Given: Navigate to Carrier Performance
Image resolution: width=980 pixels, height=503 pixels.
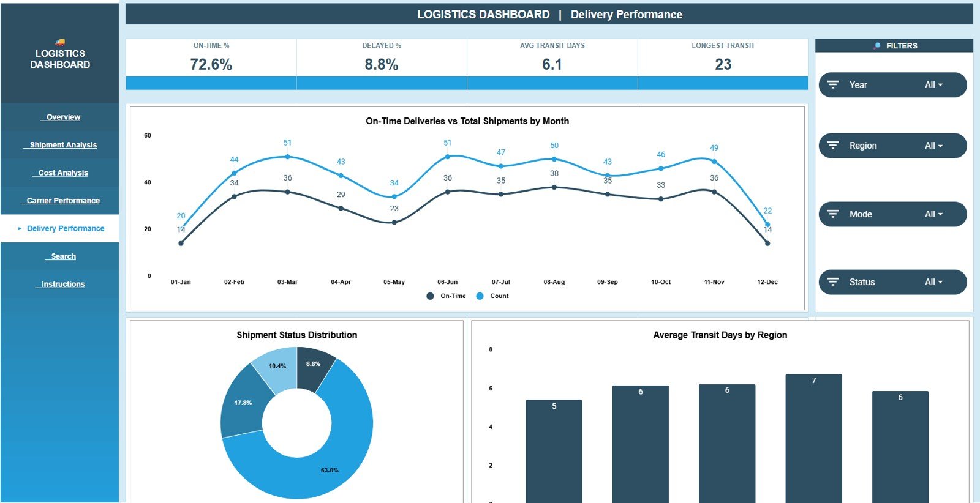Looking at the screenshot, I should tap(60, 201).
